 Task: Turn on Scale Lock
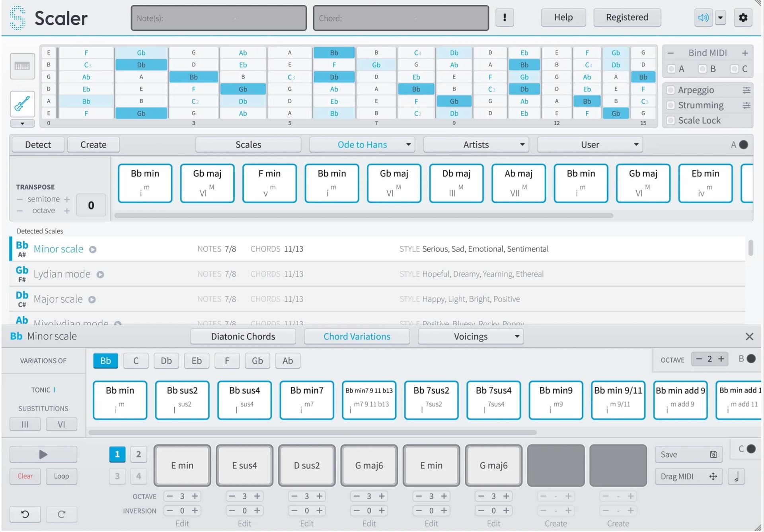pyautogui.click(x=671, y=120)
